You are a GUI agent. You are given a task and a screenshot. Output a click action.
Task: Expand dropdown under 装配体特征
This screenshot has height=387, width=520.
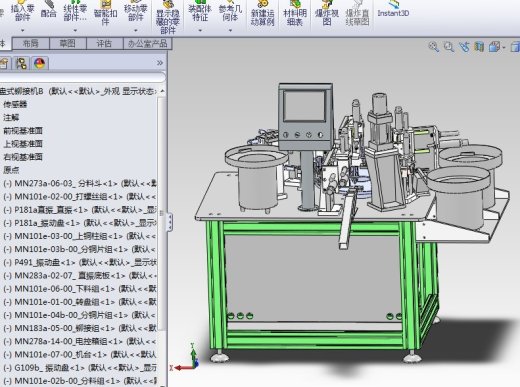[200, 31]
